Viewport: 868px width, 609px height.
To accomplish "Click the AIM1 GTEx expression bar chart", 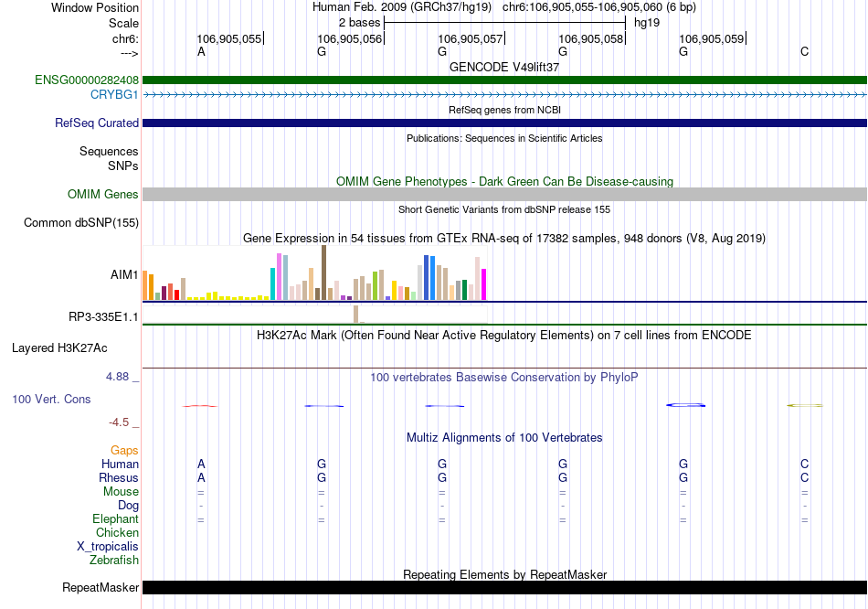I will [x=314, y=273].
